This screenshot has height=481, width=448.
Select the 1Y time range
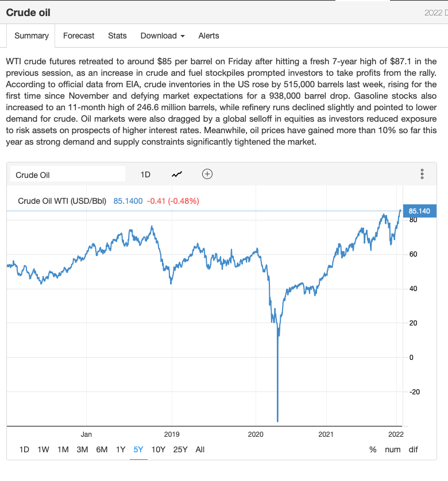click(x=121, y=449)
